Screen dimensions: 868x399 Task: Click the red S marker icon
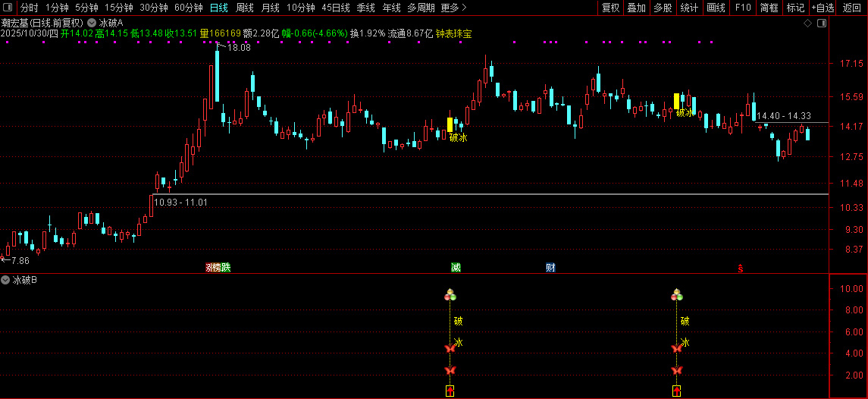pyautogui.click(x=740, y=269)
